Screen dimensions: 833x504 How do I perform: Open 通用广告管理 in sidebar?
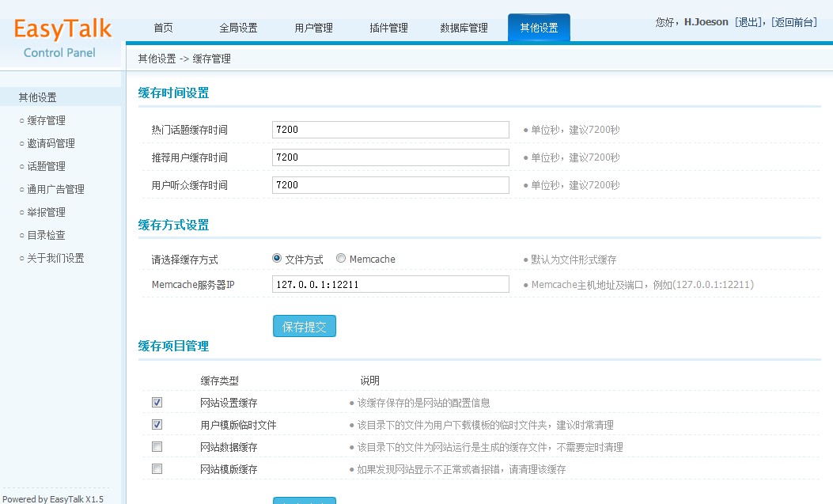coord(56,189)
